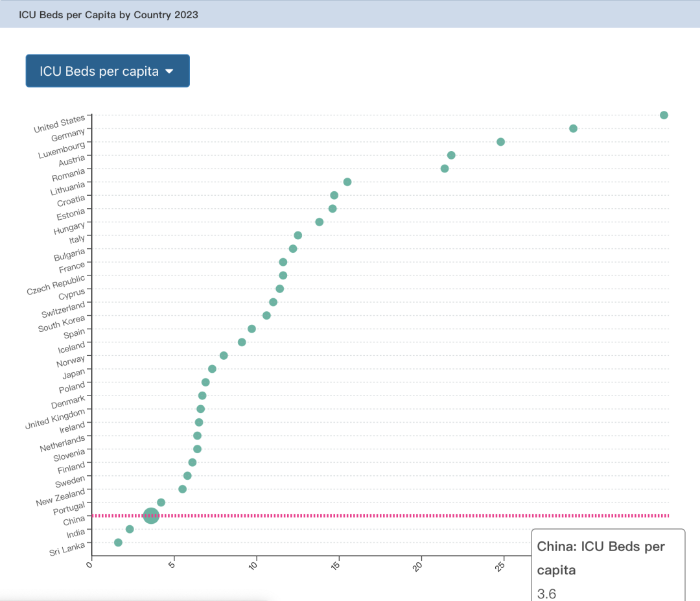Click the highlighted China data point
700x601 pixels.
pyautogui.click(x=151, y=515)
